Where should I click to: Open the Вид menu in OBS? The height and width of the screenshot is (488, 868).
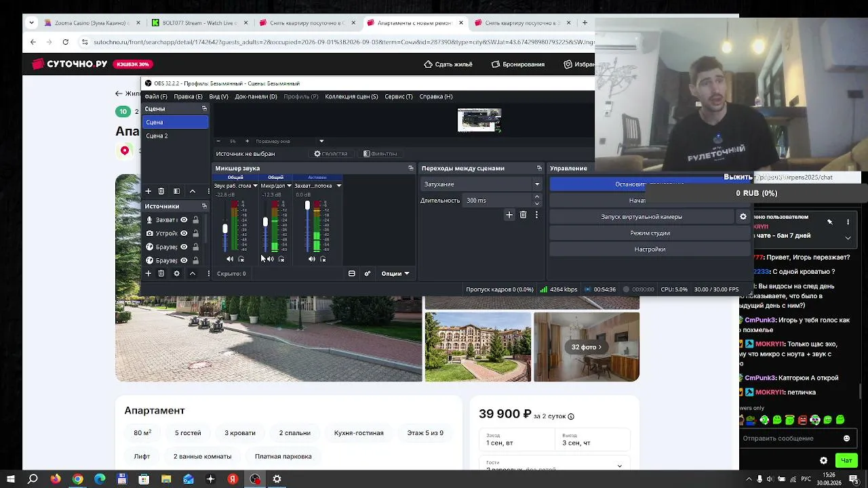click(x=218, y=96)
